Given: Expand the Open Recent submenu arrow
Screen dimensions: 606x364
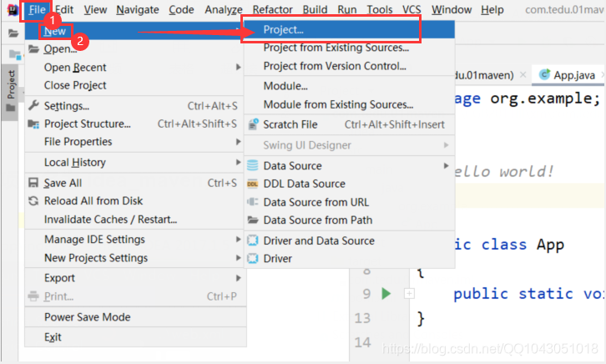Looking at the screenshot, I should pyautogui.click(x=239, y=68).
